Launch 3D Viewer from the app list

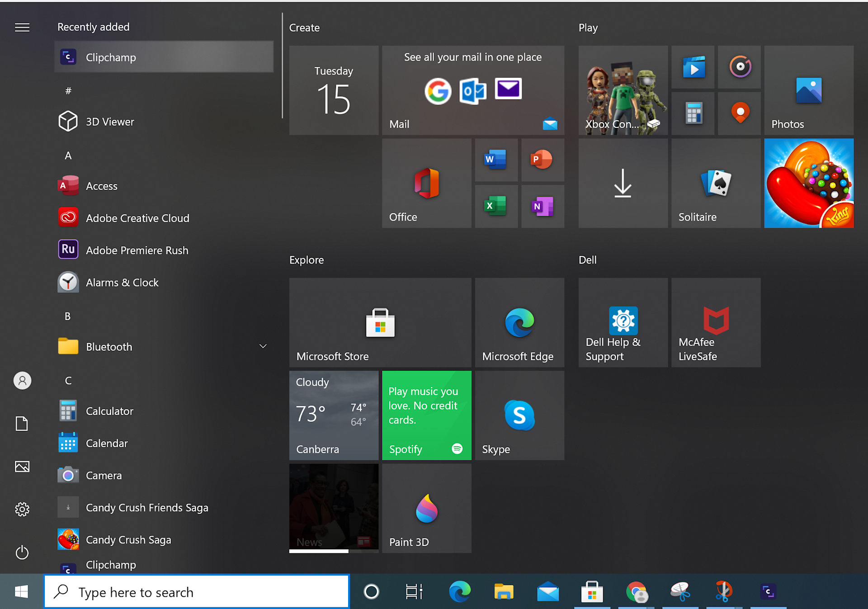(x=164, y=122)
